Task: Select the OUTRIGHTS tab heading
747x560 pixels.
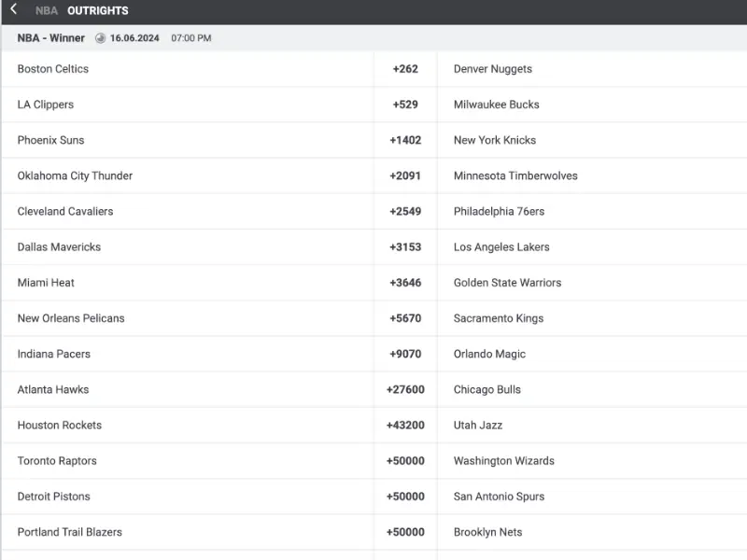Action: click(x=98, y=10)
